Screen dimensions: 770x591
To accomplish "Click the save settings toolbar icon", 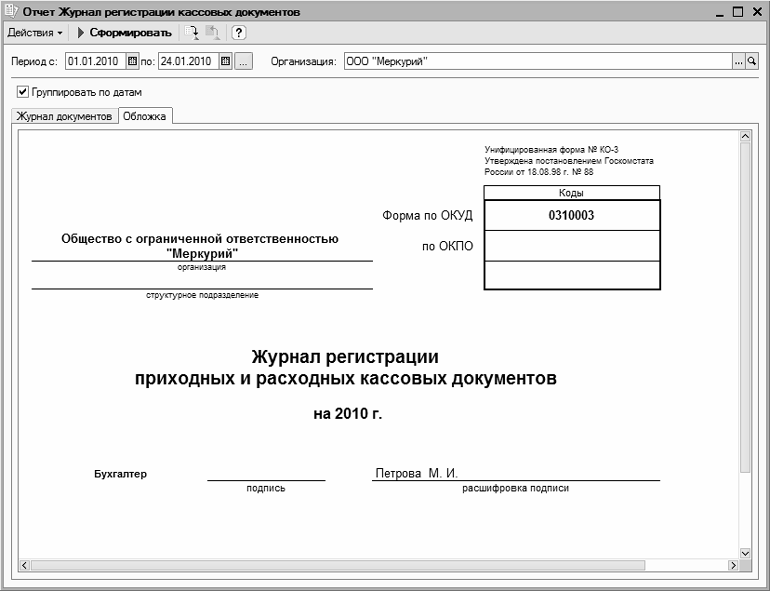I will (212, 33).
